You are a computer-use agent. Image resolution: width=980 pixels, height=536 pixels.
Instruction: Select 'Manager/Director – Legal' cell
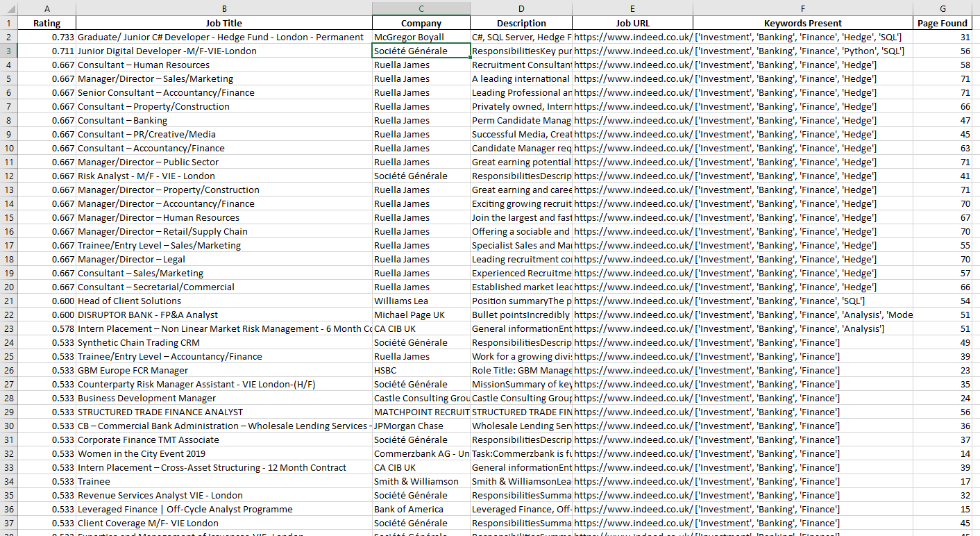tap(224, 259)
